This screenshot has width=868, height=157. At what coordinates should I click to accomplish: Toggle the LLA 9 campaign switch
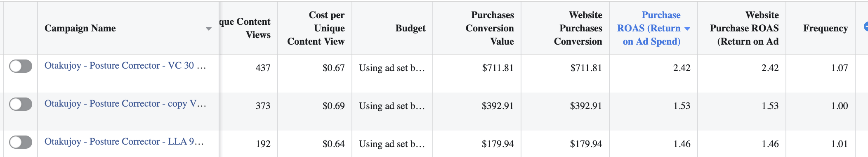point(21,142)
